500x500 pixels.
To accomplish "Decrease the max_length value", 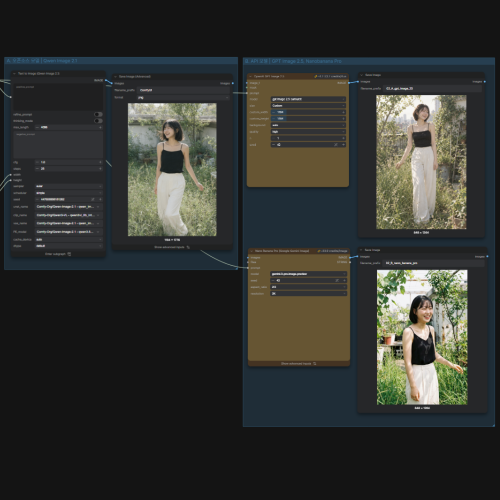I will (37, 127).
